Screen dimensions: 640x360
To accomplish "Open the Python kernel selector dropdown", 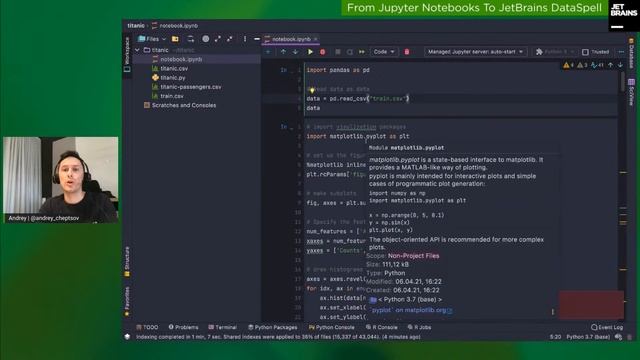I will [555, 52].
